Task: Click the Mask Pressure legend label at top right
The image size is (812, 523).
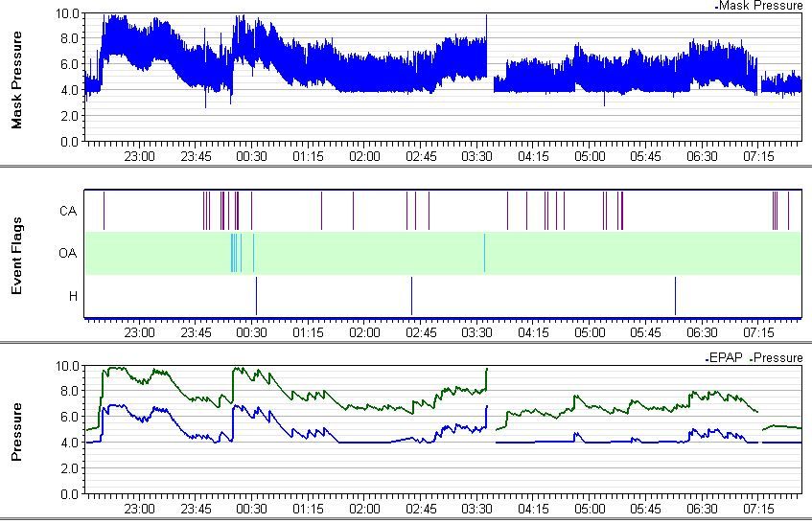Action: click(760, 6)
